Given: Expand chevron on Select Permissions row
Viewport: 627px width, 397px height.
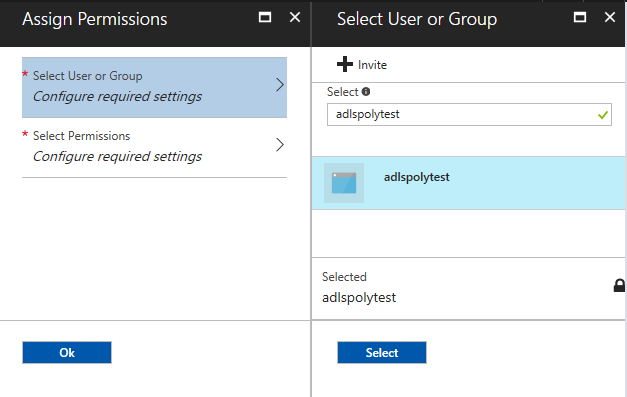Looking at the screenshot, I should [280, 145].
